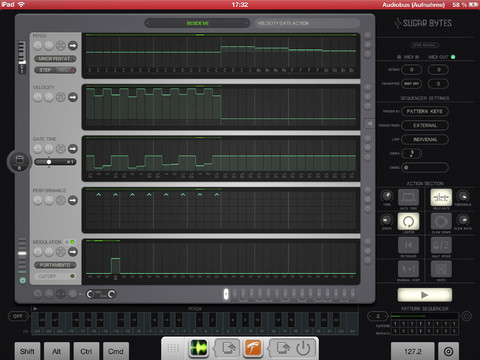The width and height of the screenshot is (480, 360).
Task: Trigger the Retrigger action button
Action: pyautogui.click(x=408, y=245)
